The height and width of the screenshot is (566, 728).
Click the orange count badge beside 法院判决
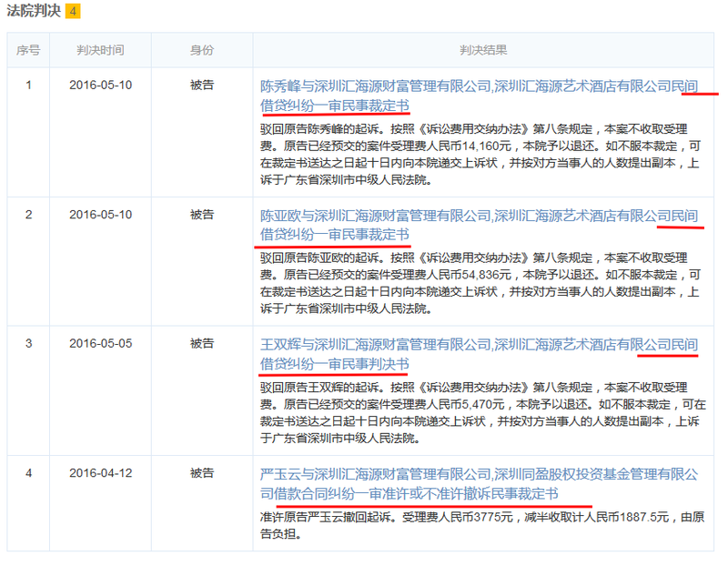tap(73, 12)
